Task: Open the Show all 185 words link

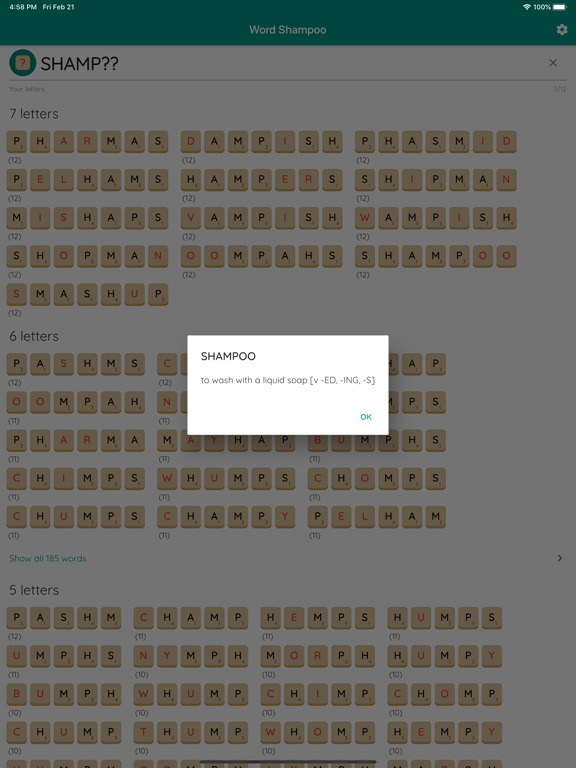Action: click(x=48, y=558)
